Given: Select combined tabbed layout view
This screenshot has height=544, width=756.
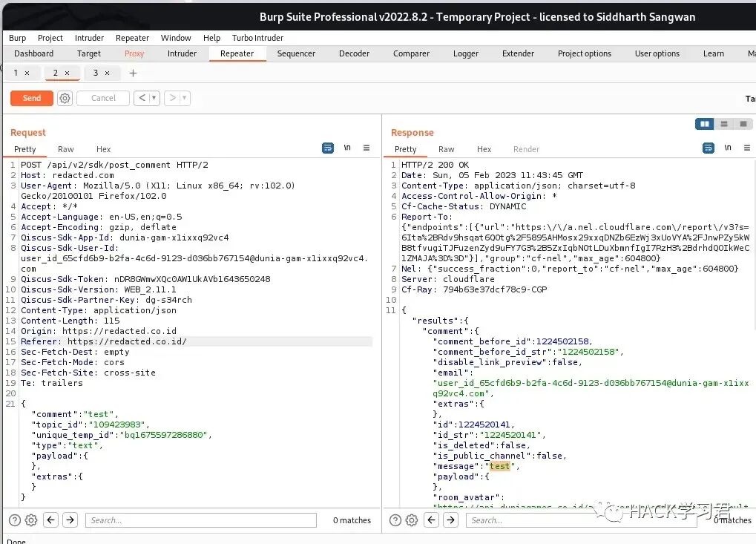Looking at the screenshot, I should coord(743,124).
